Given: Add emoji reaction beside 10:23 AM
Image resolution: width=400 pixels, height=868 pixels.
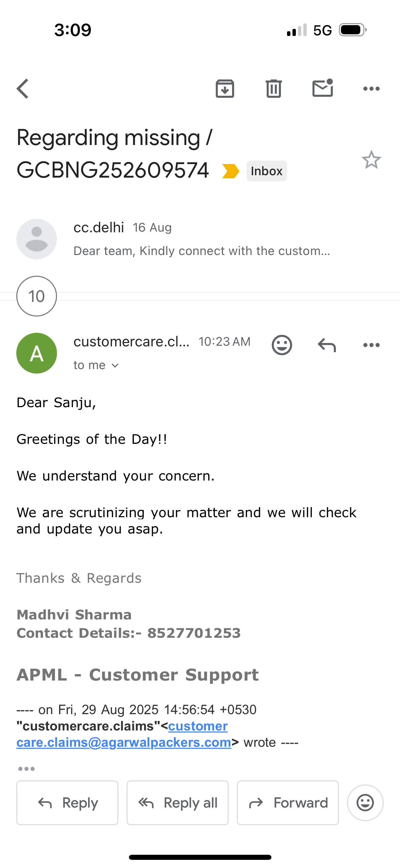Looking at the screenshot, I should point(282,345).
